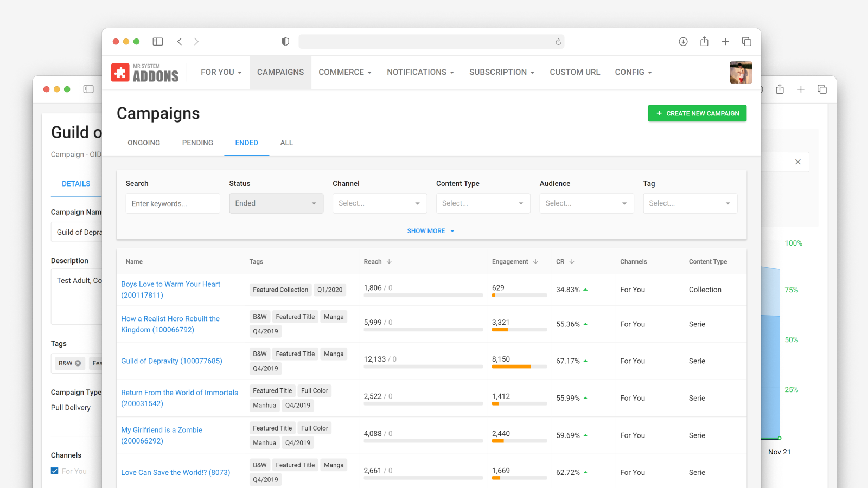Open Guild of Depravity campaign link
Image resolution: width=868 pixels, height=488 pixels.
(171, 361)
